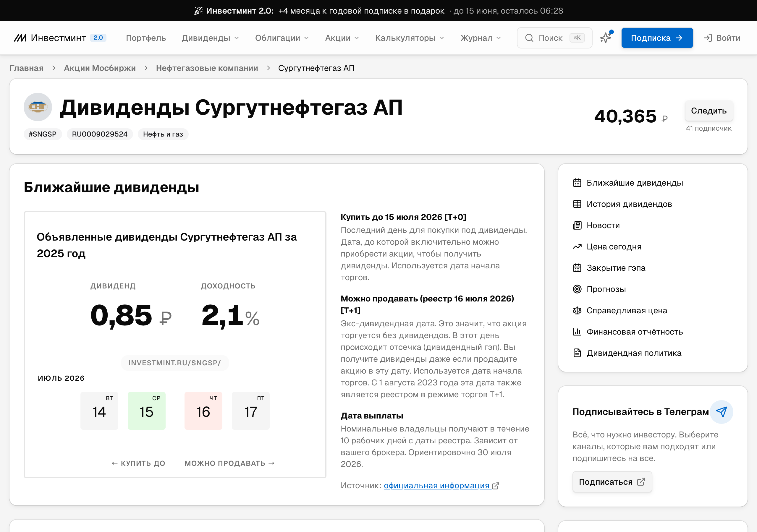Viewport: 757px width, 532px height.
Task: Click the Инвестминт logo icon
Action: [20, 38]
